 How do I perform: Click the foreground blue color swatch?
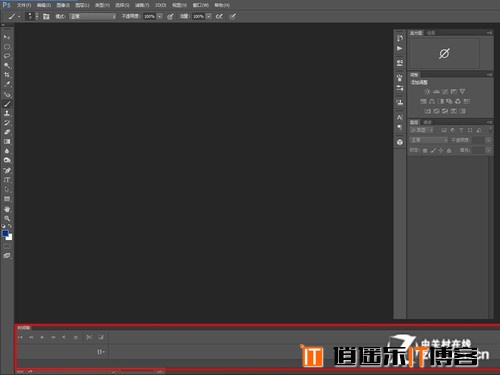[5, 233]
